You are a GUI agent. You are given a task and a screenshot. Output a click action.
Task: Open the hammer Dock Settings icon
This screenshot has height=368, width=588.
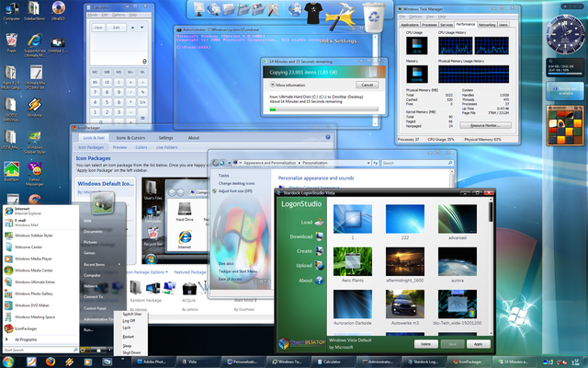[341, 17]
